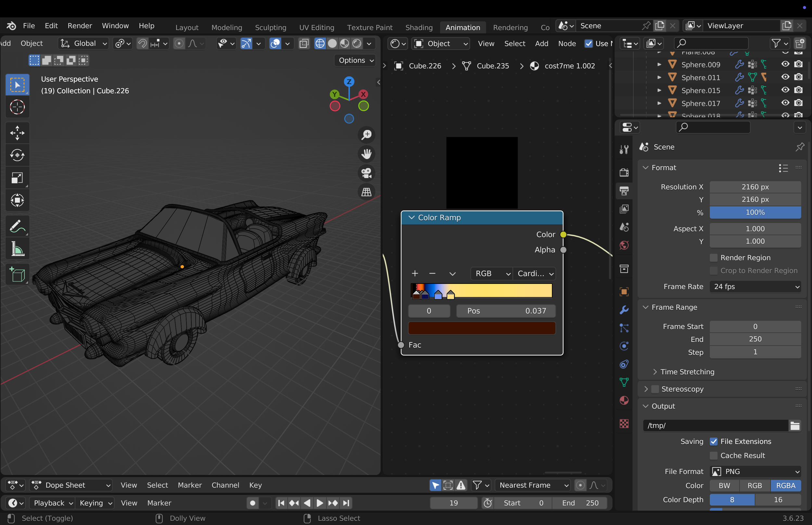Click the output path folder browse icon

(795, 426)
